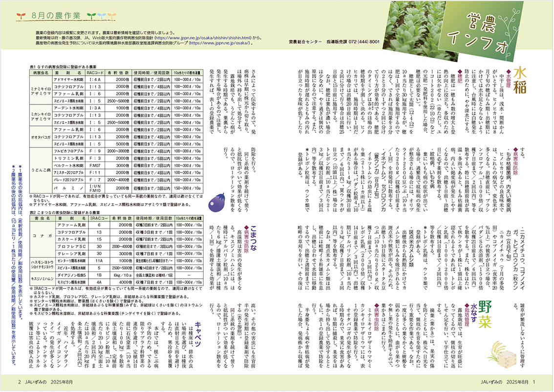
Task: Click the オオタバコガ pest cell
Action: (41, 137)
